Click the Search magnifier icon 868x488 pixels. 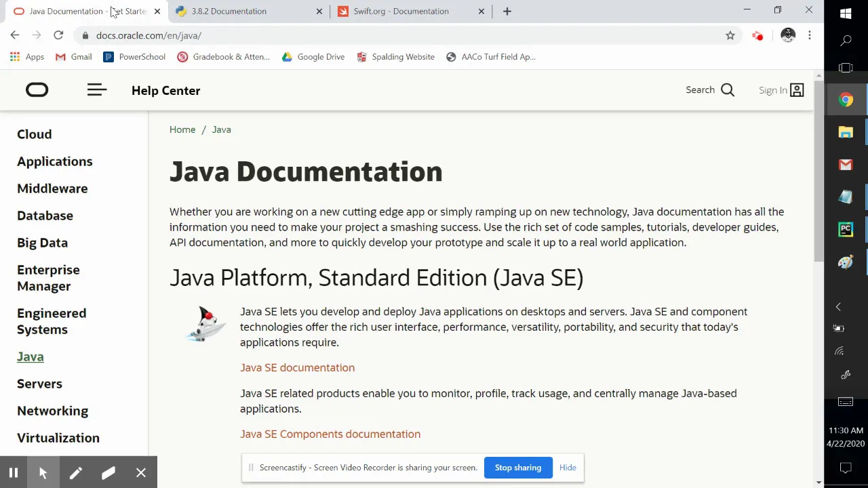point(728,90)
